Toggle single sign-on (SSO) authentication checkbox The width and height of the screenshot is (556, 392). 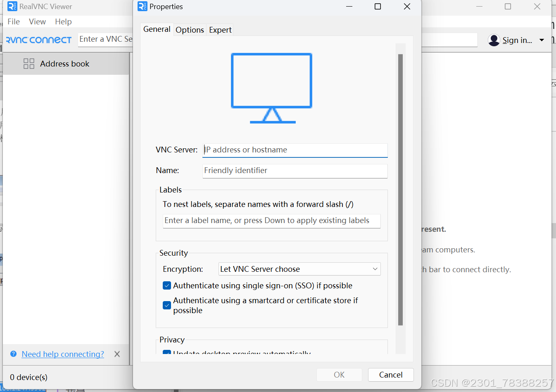click(x=167, y=285)
